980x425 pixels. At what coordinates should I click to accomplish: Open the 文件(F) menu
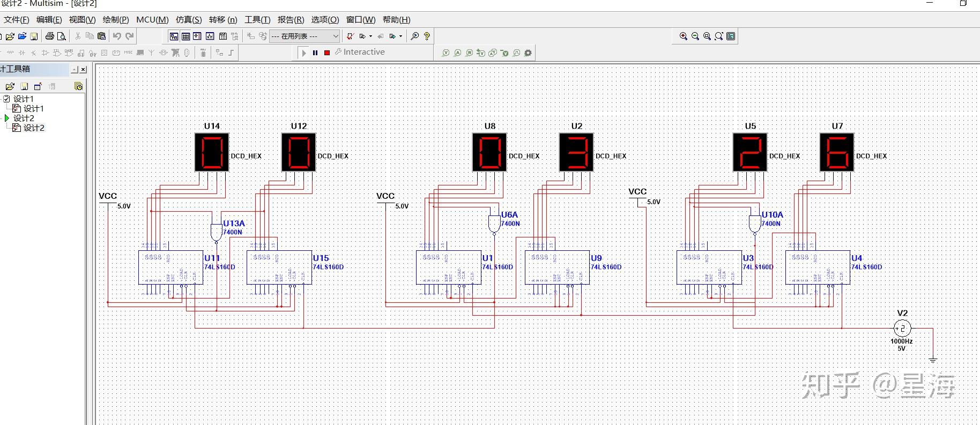click(x=16, y=20)
